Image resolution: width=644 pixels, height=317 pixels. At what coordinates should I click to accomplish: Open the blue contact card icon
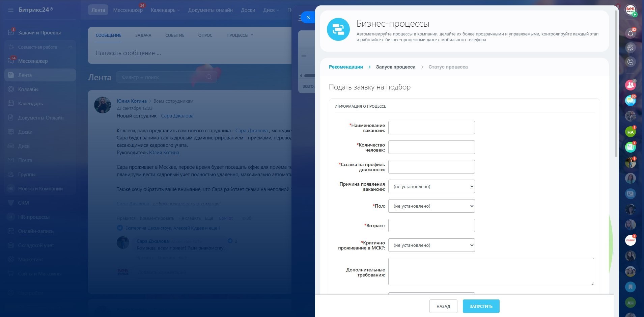630,194
